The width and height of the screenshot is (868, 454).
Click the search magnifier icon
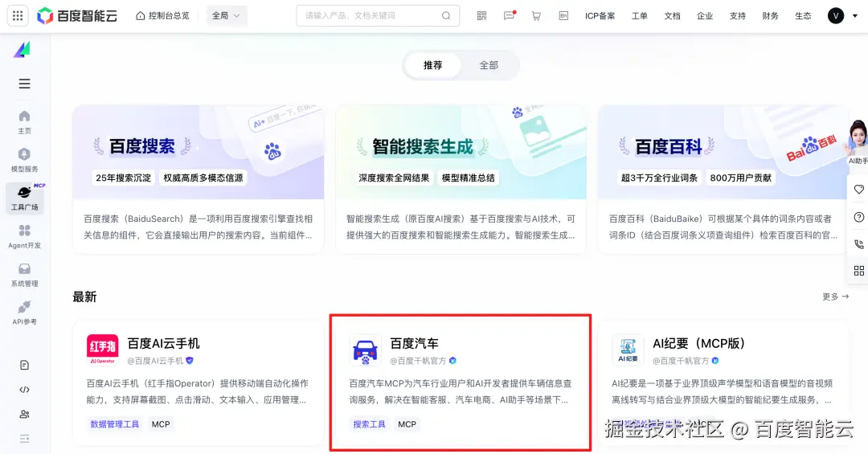tap(446, 16)
